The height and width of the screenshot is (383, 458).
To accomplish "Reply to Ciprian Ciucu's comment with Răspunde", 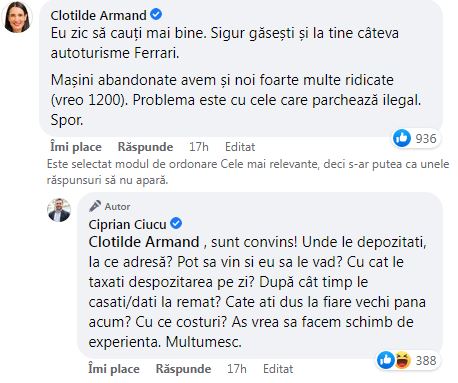I will pyautogui.click(x=183, y=369).
